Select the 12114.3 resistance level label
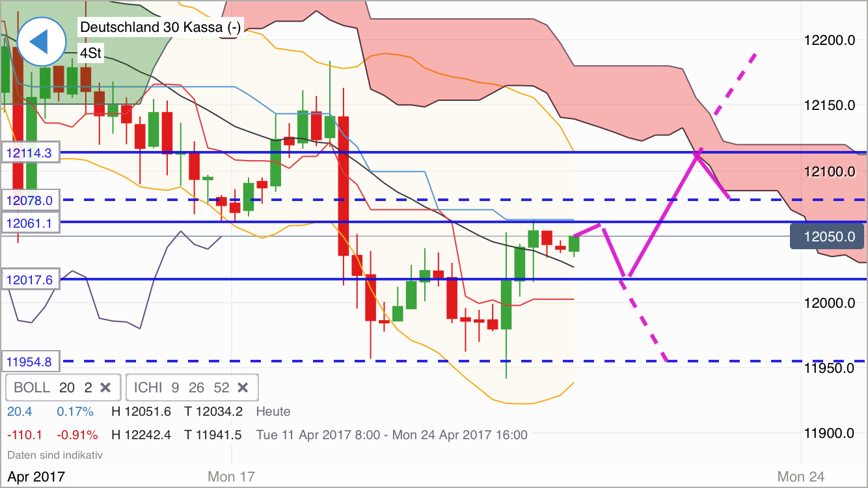The height and width of the screenshot is (488, 868). [x=29, y=152]
